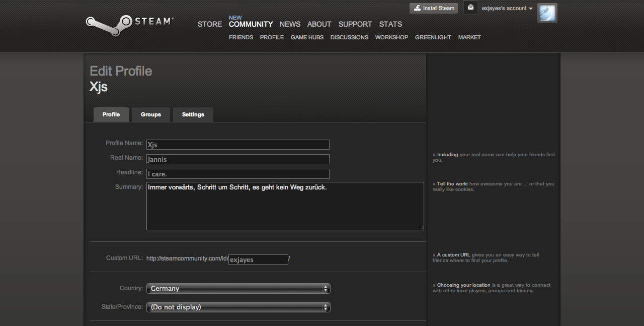Click the user avatar thumbnail
Screen dimensions: 644x326
(x=547, y=13)
